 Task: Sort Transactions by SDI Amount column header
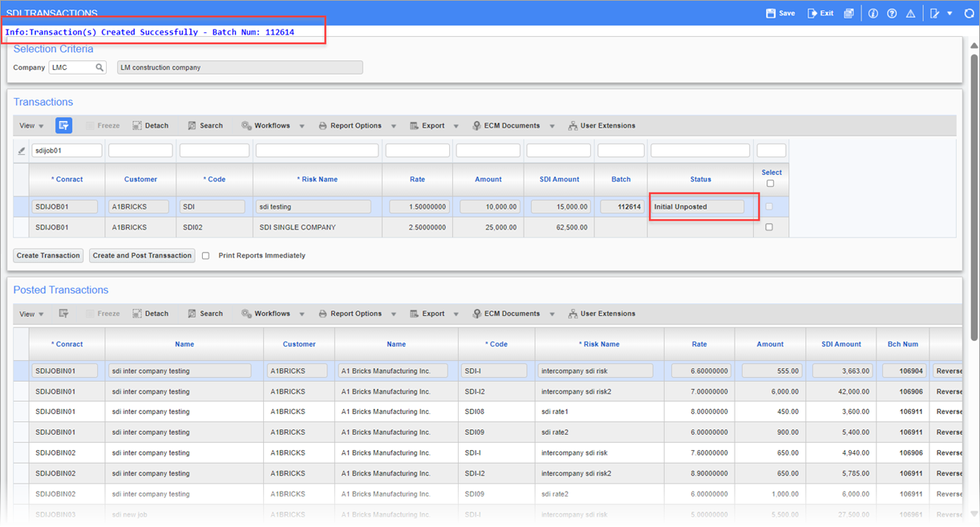click(x=559, y=180)
